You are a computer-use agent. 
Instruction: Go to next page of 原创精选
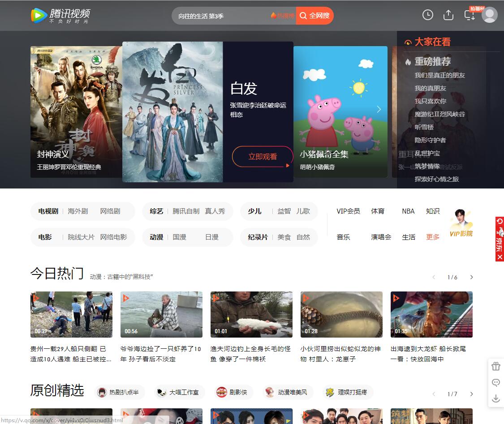[x=472, y=394]
